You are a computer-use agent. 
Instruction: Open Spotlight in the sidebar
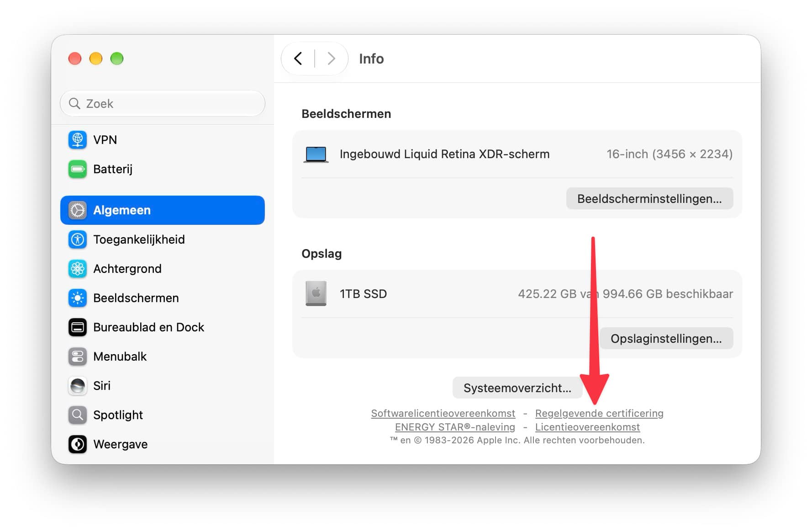pyautogui.click(x=163, y=415)
